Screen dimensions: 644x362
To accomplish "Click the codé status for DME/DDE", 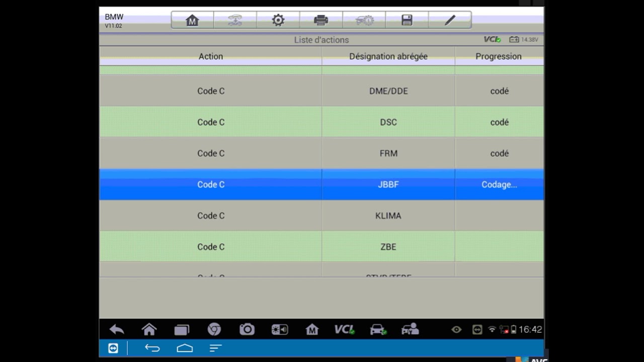I will point(499,91).
